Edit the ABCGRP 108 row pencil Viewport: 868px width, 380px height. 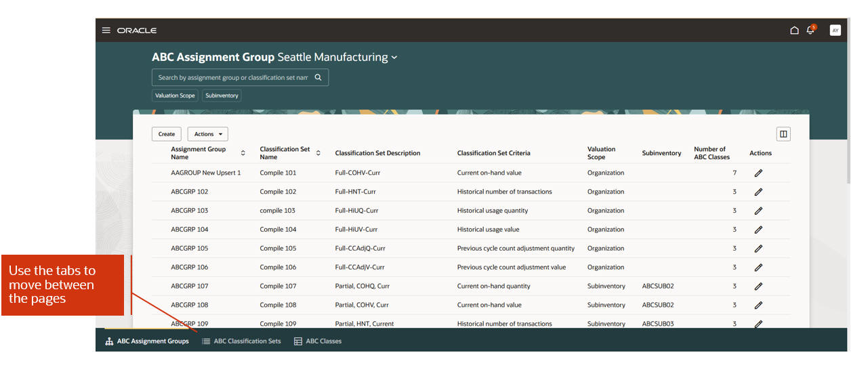758,305
